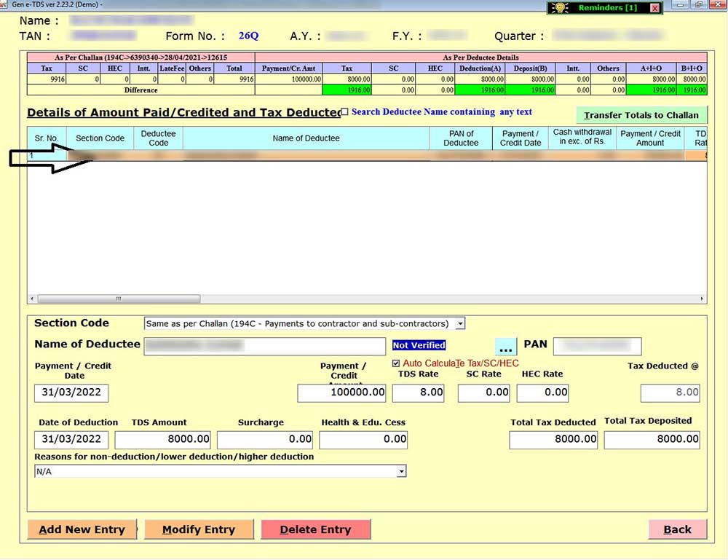Restore down the application window
Image resolution: width=728 pixels, height=560 pixels.
tap(698, 4)
